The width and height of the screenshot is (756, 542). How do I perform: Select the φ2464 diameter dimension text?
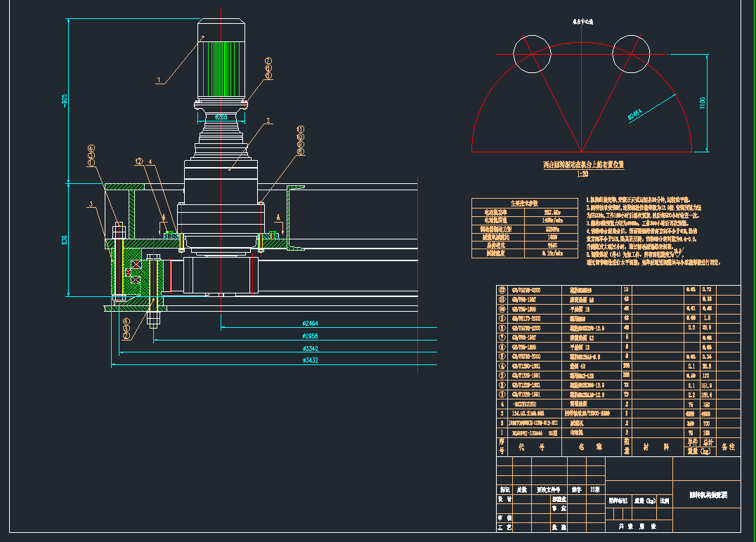coord(310,324)
